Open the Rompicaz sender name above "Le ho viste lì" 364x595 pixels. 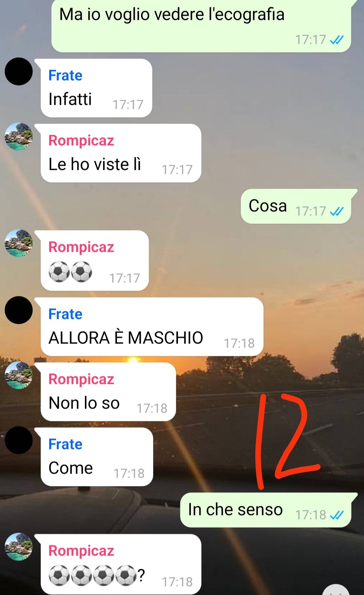point(81,141)
